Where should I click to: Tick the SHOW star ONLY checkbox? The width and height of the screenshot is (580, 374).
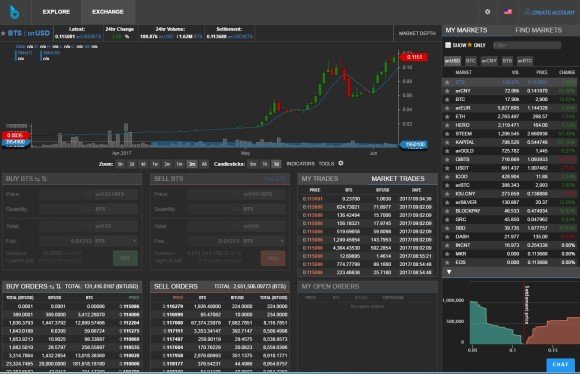[x=448, y=45]
